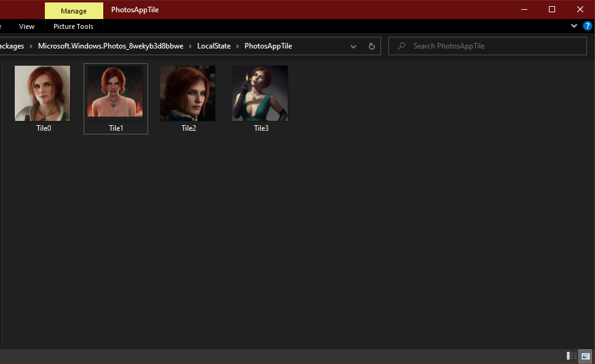The height and width of the screenshot is (364, 595).
Task: Go to the LocalState breadcrumb folder
Action: point(214,46)
